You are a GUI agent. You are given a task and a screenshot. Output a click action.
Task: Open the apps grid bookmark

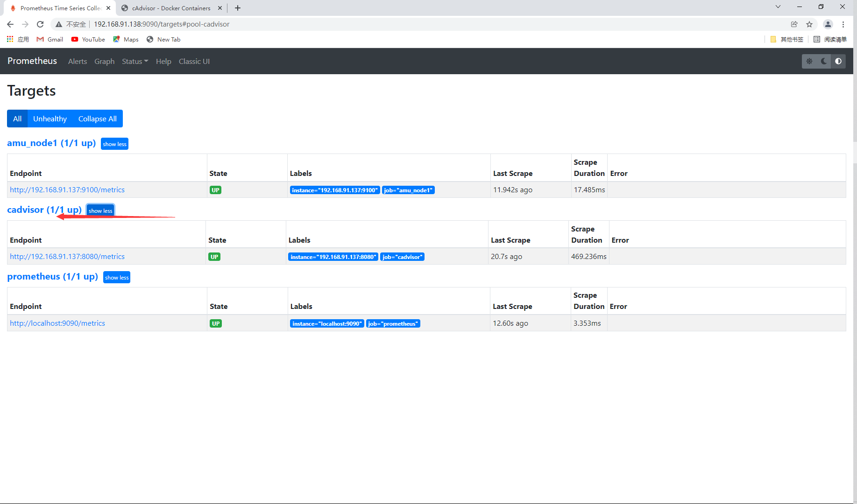click(x=18, y=39)
